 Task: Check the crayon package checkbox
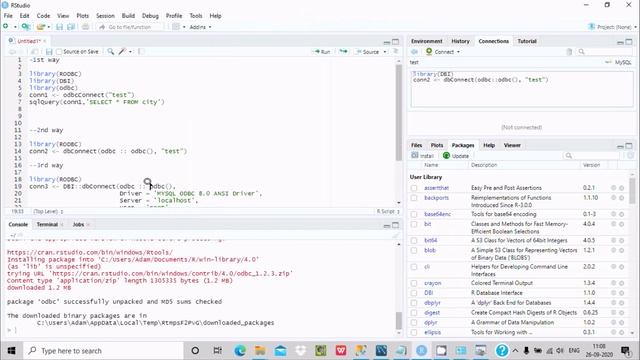[414, 283]
